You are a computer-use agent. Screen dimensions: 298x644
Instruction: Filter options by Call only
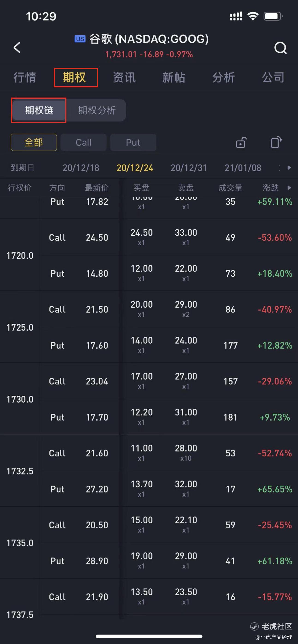83,142
